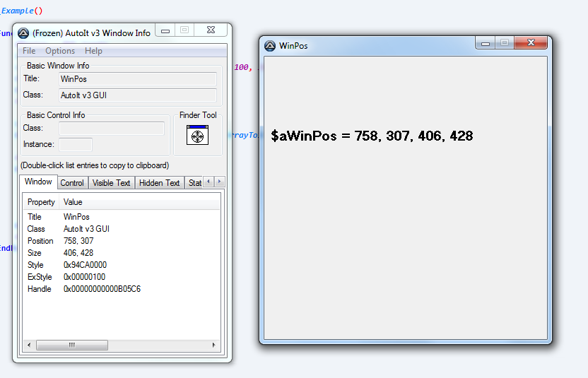588x378 pixels.
Task: Switch to the Visible Text tab
Action: [111, 183]
